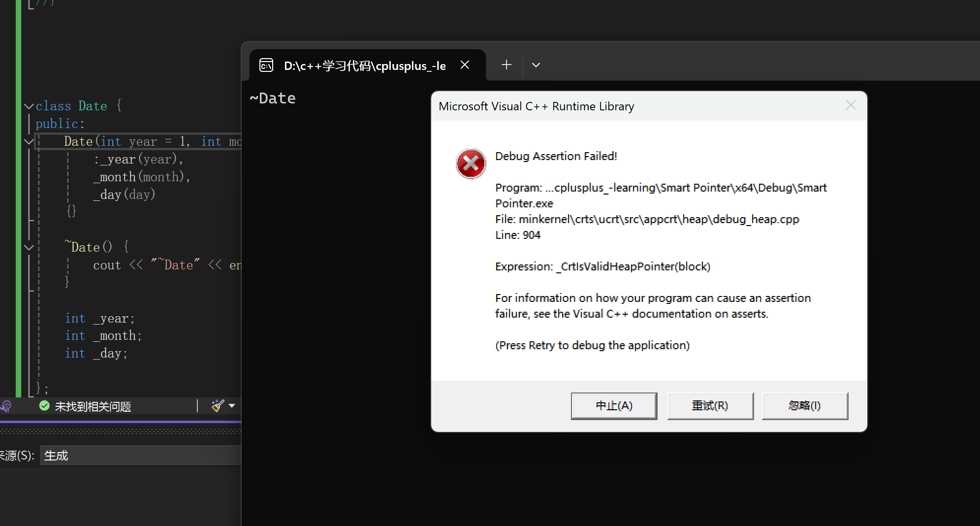Image resolution: width=980 pixels, height=526 pixels.
Task: Click the 'public:' access specifier line
Action: coord(60,124)
